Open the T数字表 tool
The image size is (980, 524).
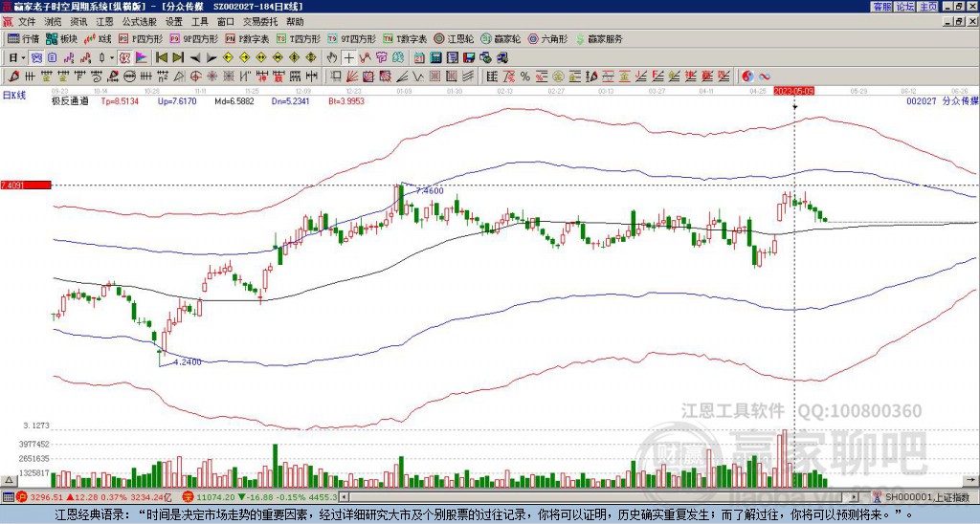(x=405, y=38)
